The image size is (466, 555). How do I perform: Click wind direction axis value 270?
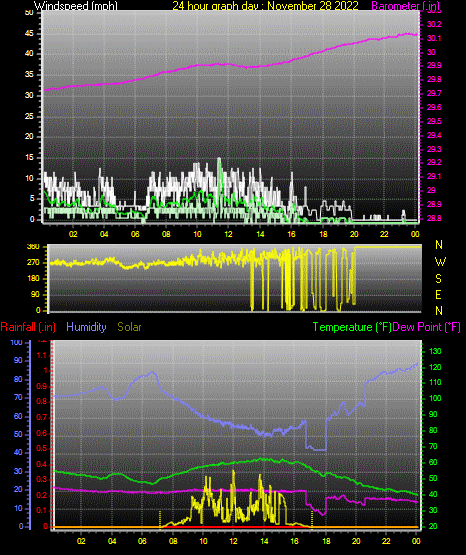(33, 263)
